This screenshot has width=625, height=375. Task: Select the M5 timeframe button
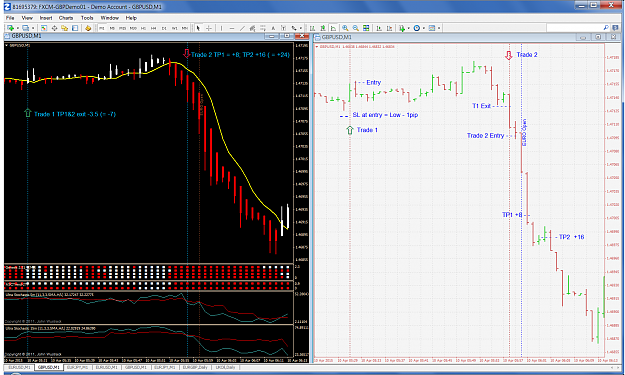(x=112, y=28)
